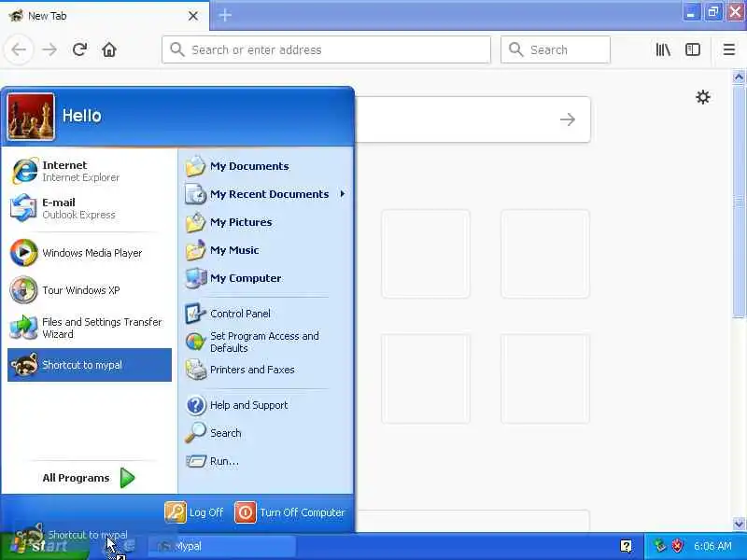Open Help and Support
The height and width of the screenshot is (560, 747).
click(x=266, y=405)
